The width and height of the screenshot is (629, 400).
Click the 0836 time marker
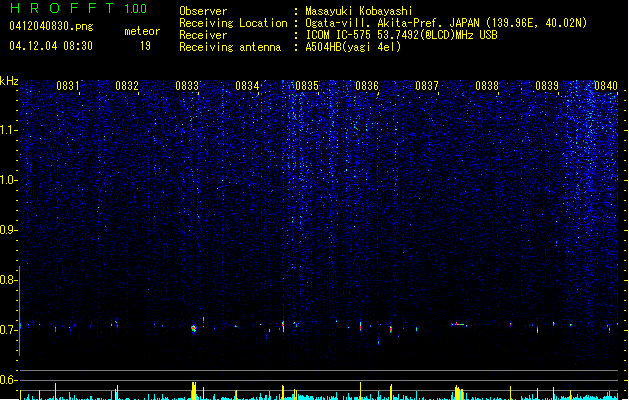pyautogui.click(x=367, y=86)
